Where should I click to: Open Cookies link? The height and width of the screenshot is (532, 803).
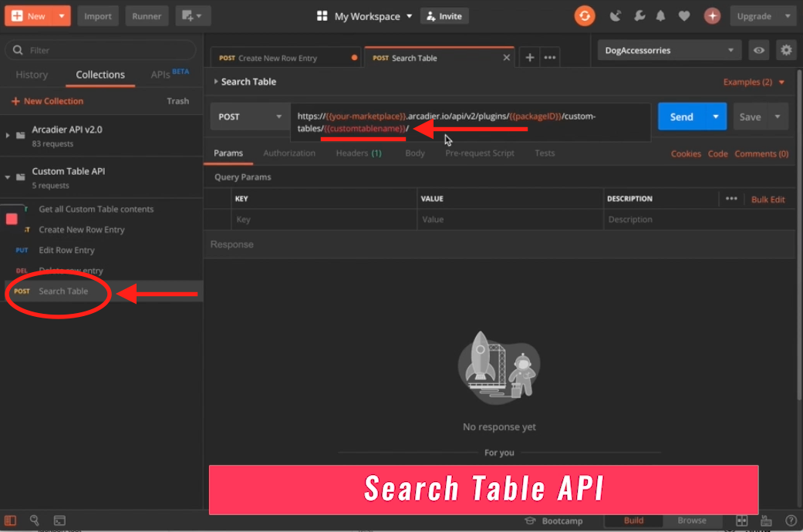(x=686, y=153)
